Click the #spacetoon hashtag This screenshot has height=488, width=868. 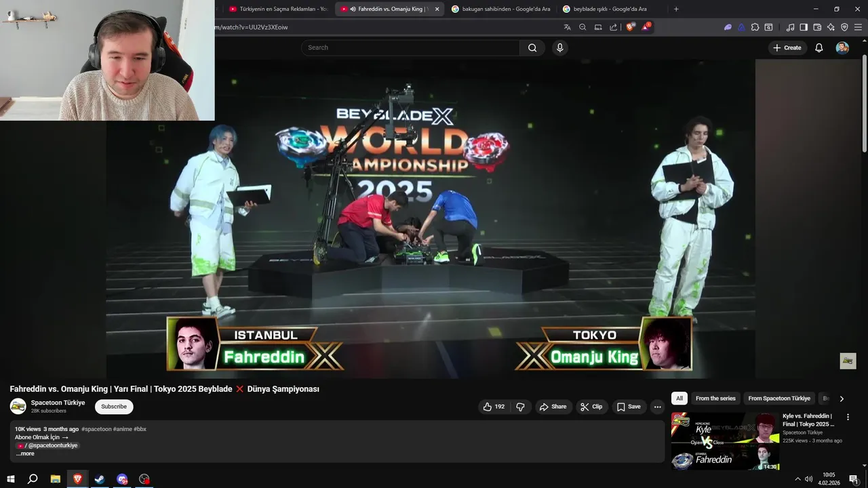pyautogui.click(x=96, y=429)
